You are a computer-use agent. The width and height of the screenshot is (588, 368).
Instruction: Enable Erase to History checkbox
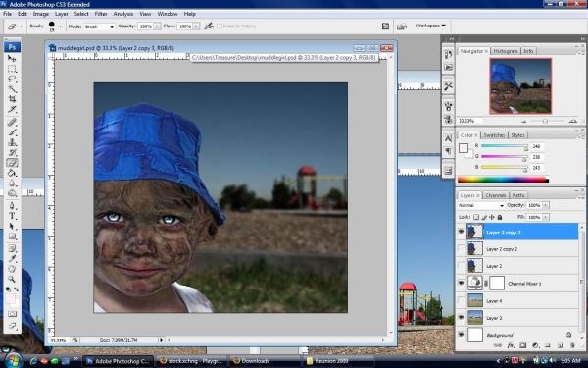pos(220,26)
